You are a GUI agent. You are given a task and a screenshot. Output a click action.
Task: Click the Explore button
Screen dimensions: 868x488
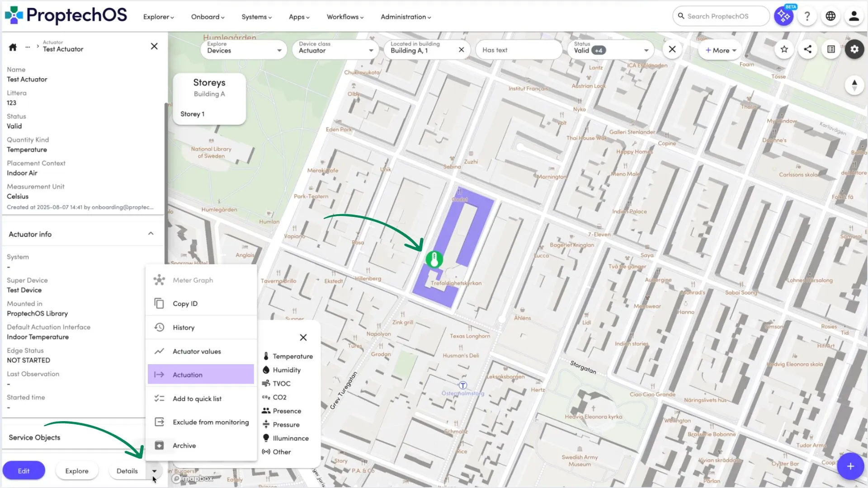click(x=77, y=471)
